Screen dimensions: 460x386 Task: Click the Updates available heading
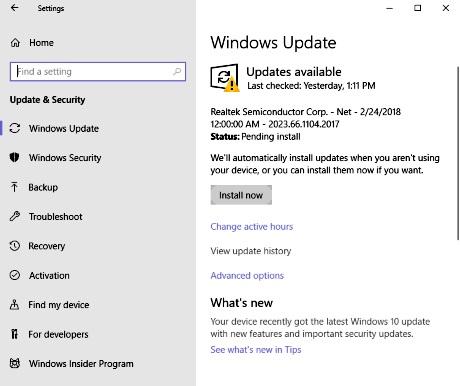(294, 72)
